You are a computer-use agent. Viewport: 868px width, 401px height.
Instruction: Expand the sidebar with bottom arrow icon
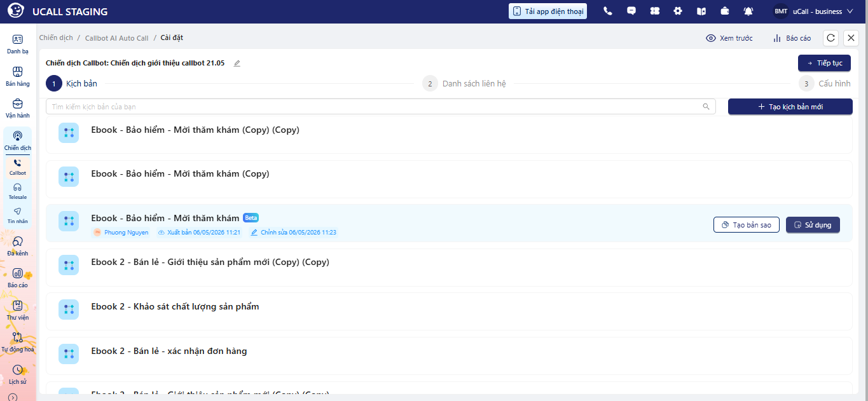13,397
